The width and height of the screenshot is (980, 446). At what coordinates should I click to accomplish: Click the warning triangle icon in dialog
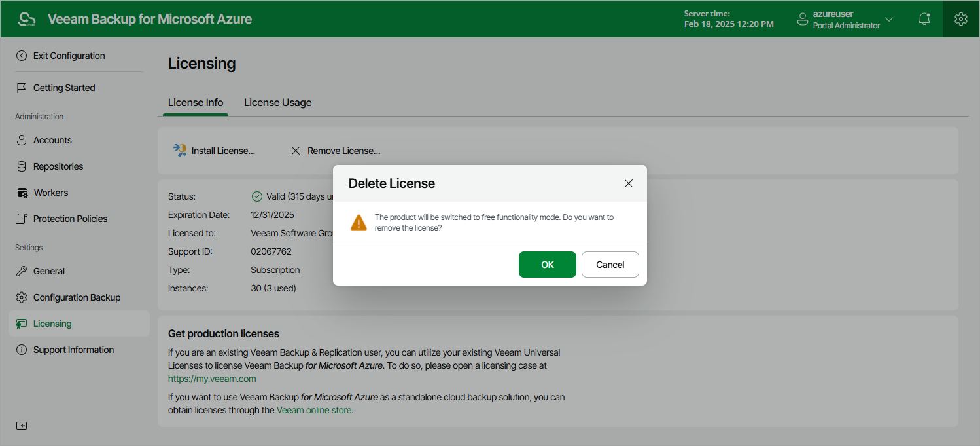pyautogui.click(x=359, y=223)
